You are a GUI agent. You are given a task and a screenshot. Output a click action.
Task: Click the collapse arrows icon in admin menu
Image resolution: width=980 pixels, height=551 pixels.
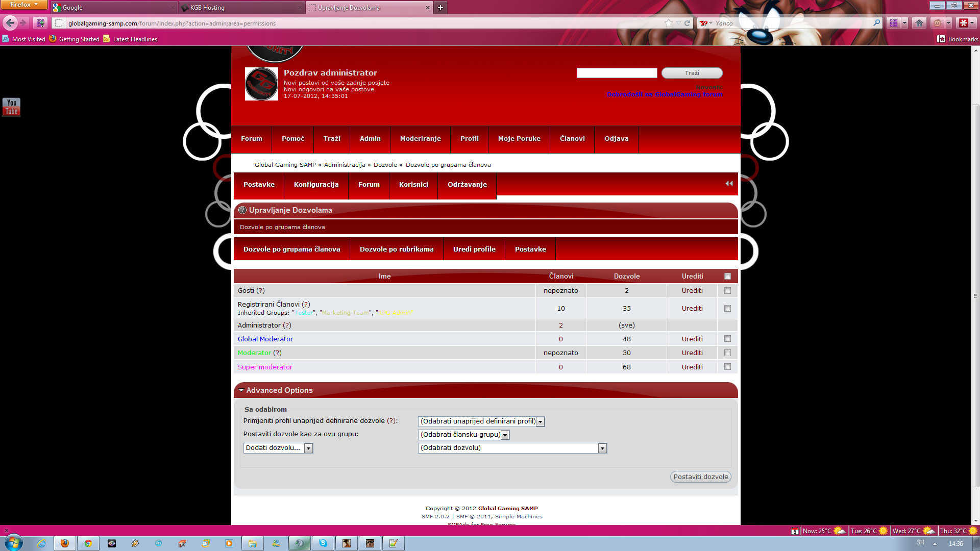coord(729,184)
